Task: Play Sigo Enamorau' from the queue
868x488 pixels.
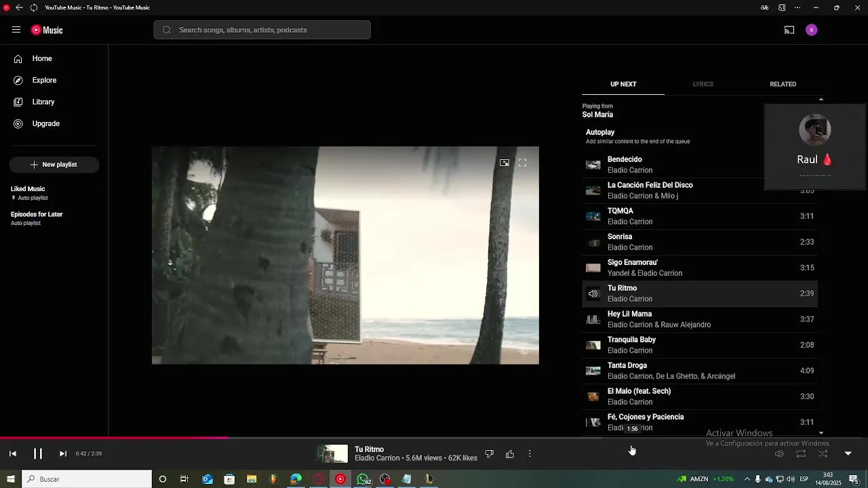Action: (x=700, y=268)
